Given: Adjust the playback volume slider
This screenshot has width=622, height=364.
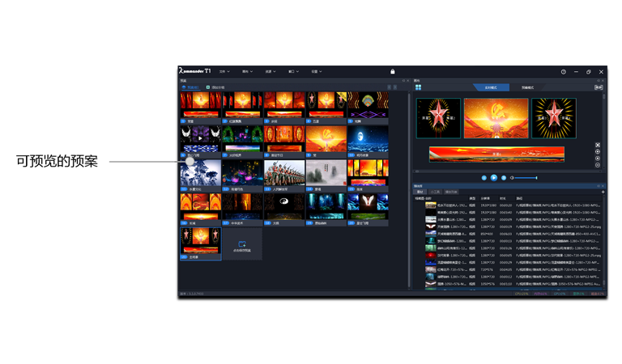Looking at the screenshot, I should [x=526, y=177].
